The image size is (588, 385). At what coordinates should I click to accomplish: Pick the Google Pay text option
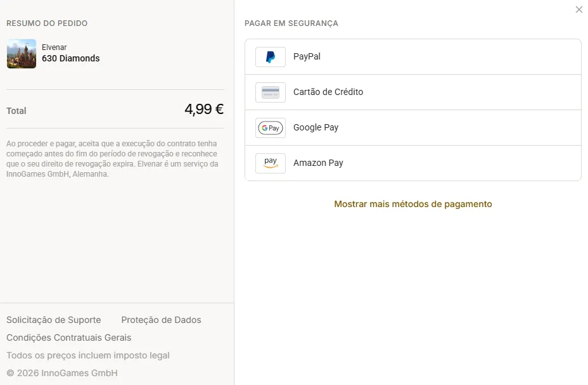316,127
